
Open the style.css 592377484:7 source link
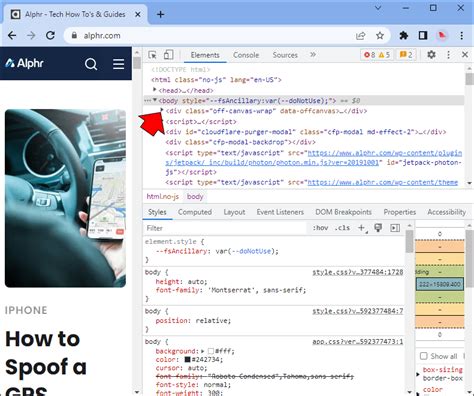tap(358, 311)
